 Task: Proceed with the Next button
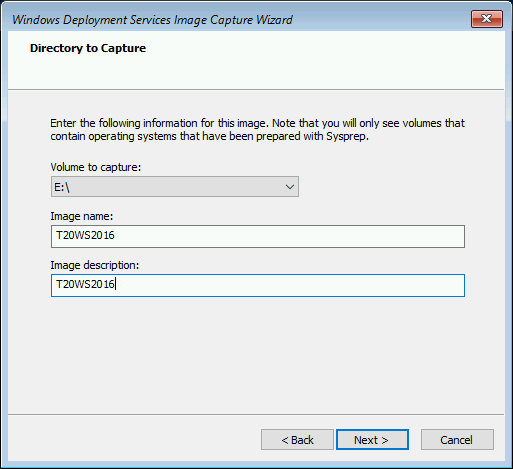tap(372, 440)
